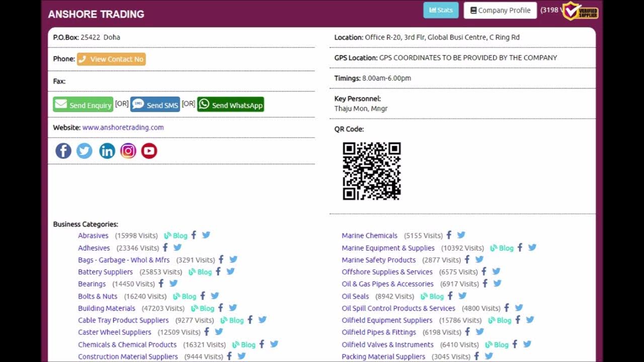Open Marine Equipment & Supplies link
Viewport: 644px width, 362px height.
[x=388, y=248]
